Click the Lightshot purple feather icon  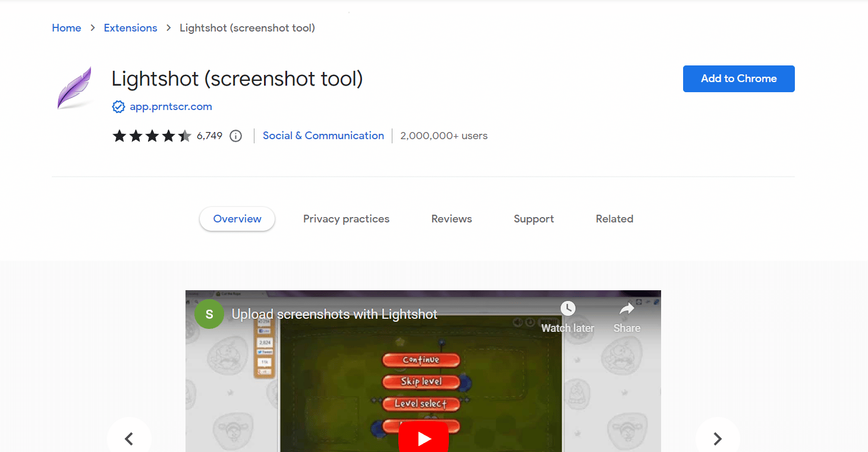[75, 87]
